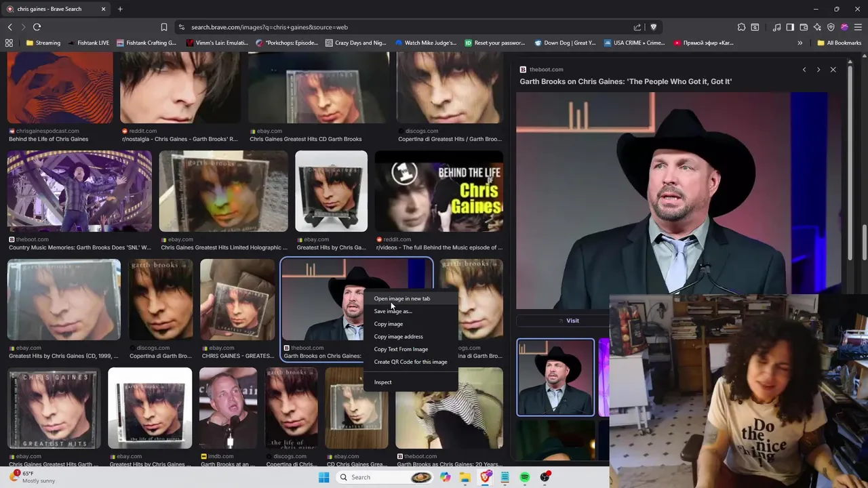Select the chris gaines - Brave Search tab
The width and height of the screenshot is (868, 488).
tap(54, 9)
